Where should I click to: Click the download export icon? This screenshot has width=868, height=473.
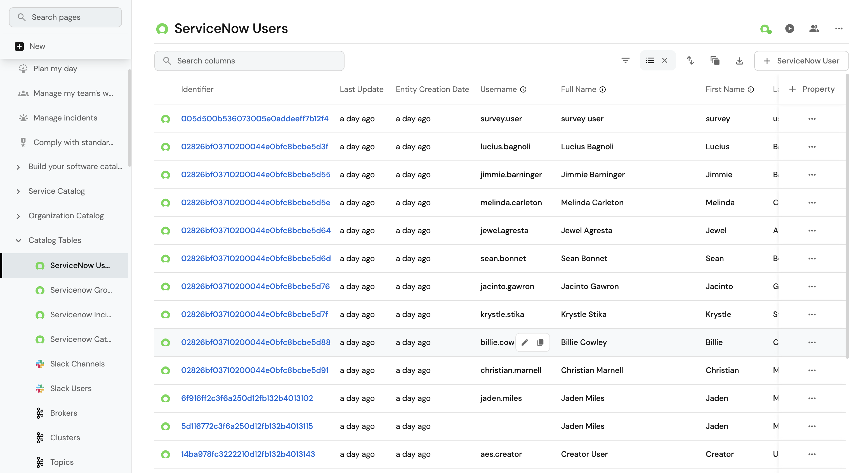coord(739,61)
